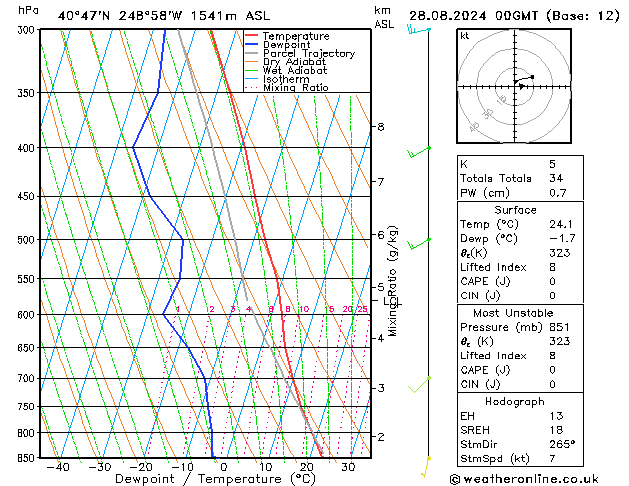
Task: Click the green wind barb at 400 hPa
Action: [x=419, y=152]
